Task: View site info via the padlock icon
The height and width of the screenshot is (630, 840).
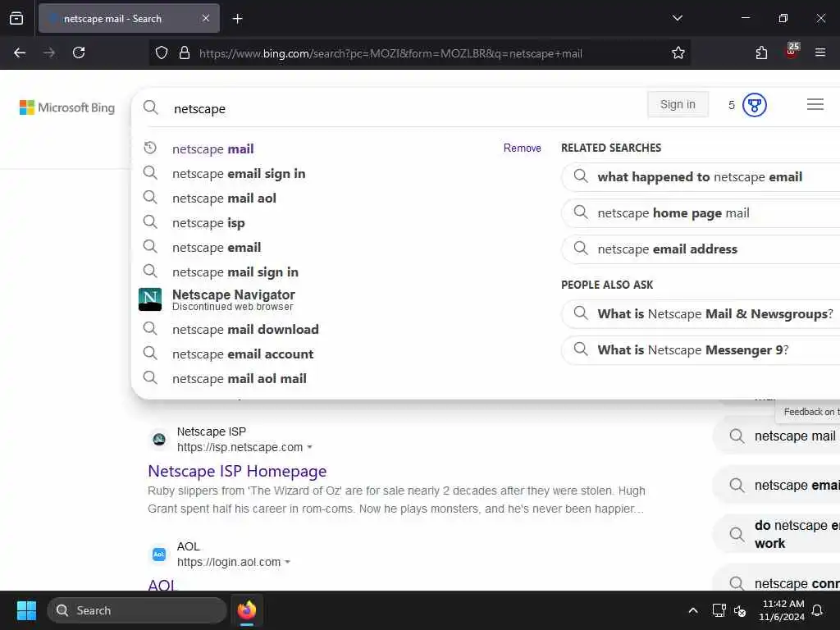Action: [185, 53]
